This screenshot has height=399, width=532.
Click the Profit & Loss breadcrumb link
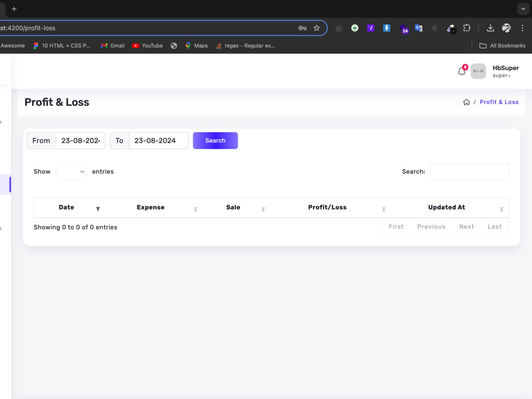click(499, 102)
